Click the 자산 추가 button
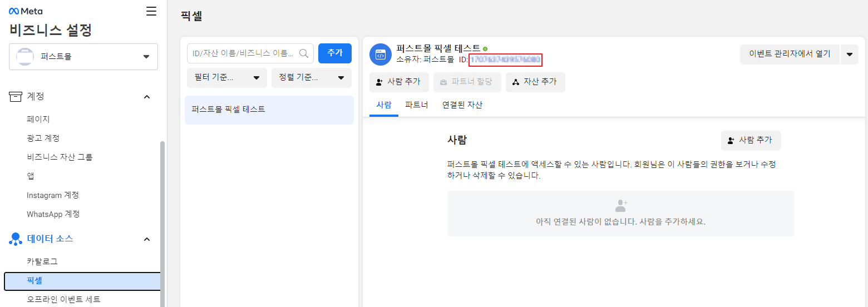 coord(535,82)
